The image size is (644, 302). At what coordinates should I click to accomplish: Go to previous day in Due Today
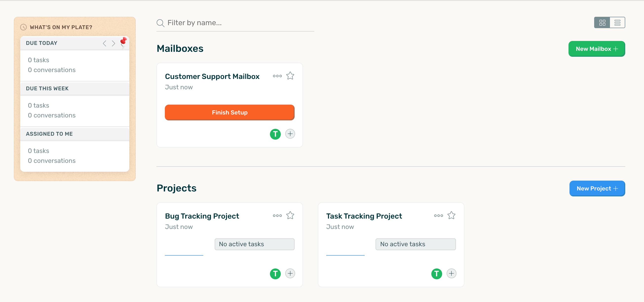click(x=105, y=43)
